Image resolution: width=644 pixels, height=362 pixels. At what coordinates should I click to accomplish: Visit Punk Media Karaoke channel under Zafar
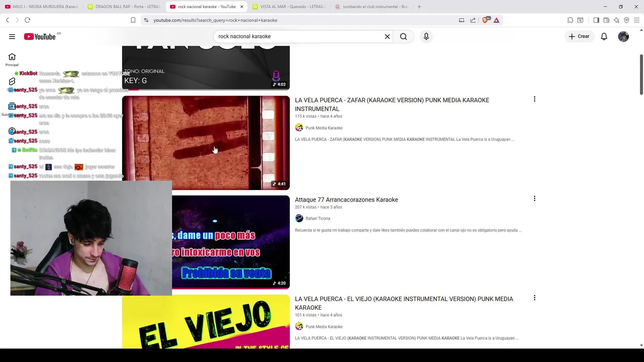(x=324, y=128)
